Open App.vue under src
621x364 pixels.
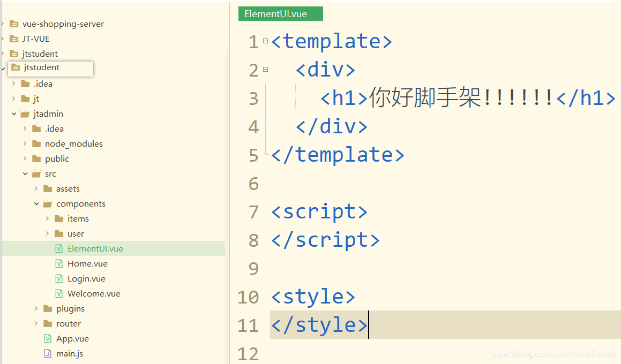(72, 339)
